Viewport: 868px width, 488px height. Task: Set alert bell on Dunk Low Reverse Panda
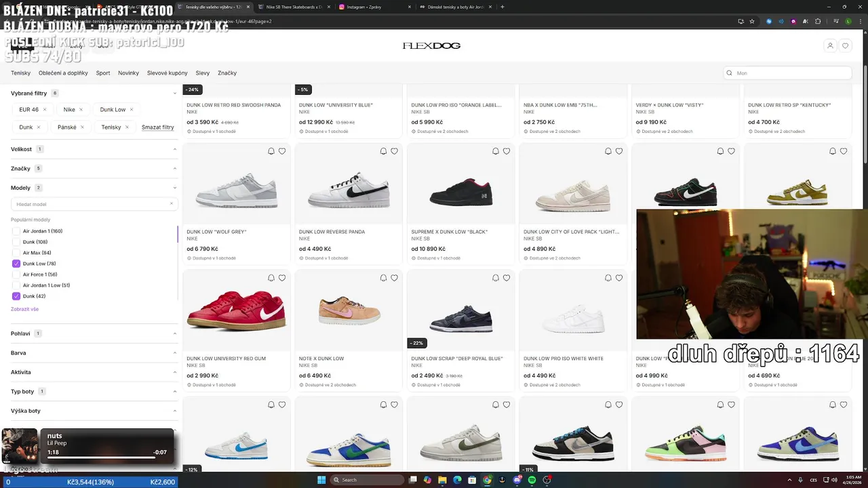(383, 151)
